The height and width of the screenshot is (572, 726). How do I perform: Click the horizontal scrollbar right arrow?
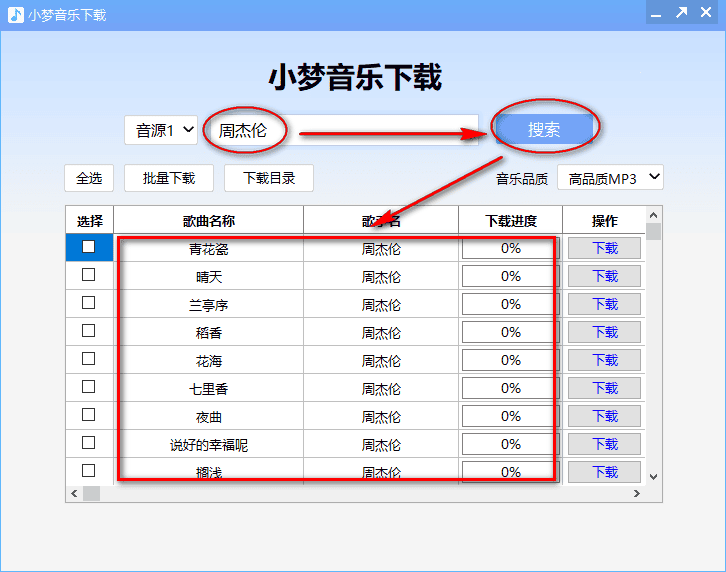click(637, 493)
